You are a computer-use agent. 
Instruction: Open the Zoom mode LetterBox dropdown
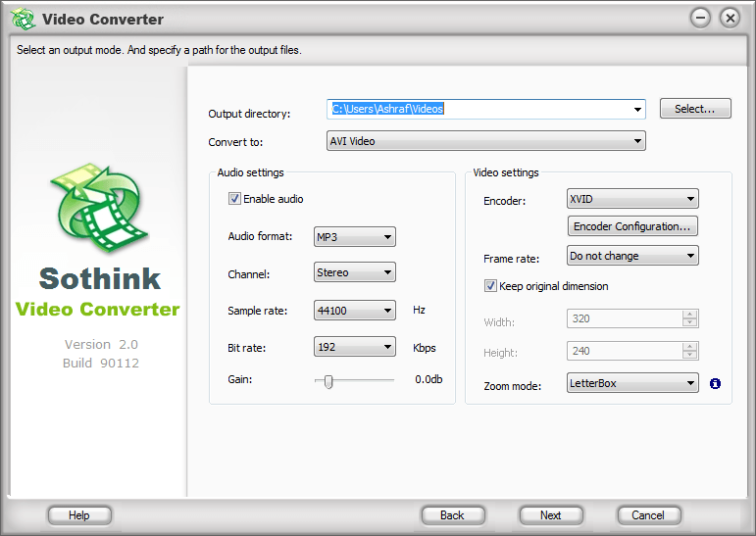pos(632,383)
